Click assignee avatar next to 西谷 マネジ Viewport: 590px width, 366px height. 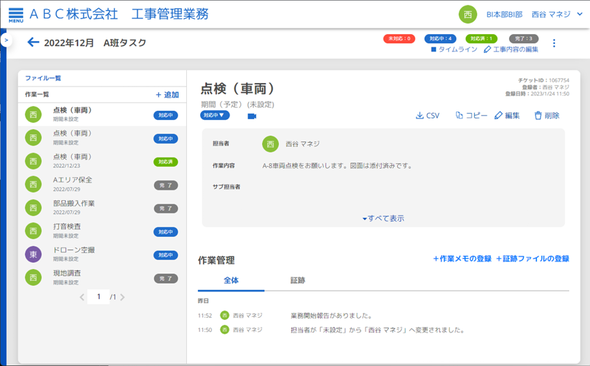point(270,144)
